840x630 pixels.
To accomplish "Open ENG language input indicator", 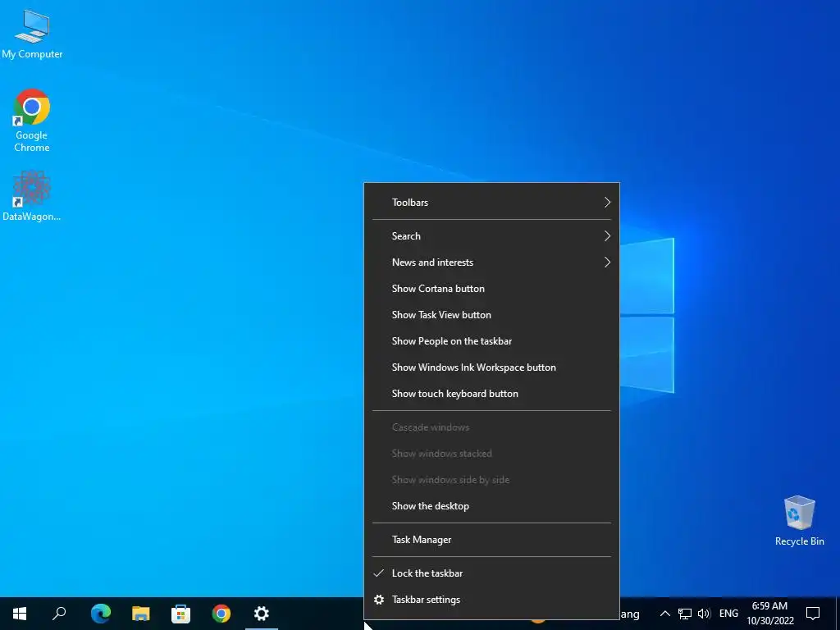I will click(x=728, y=614).
